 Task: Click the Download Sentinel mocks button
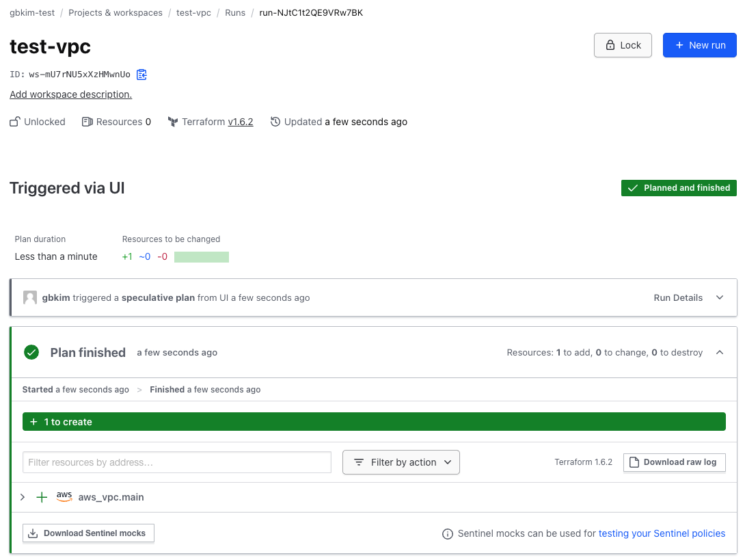click(x=88, y=533)
